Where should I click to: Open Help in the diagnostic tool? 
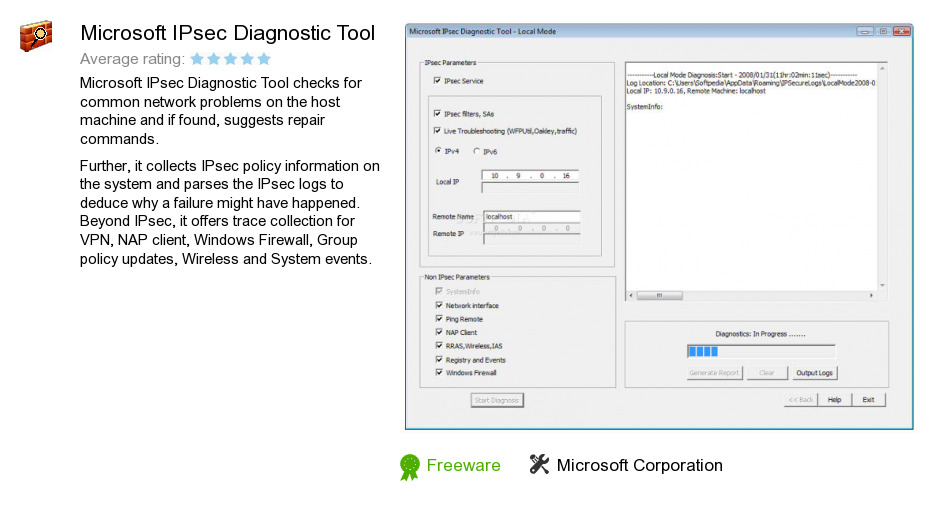click(834, 399)
